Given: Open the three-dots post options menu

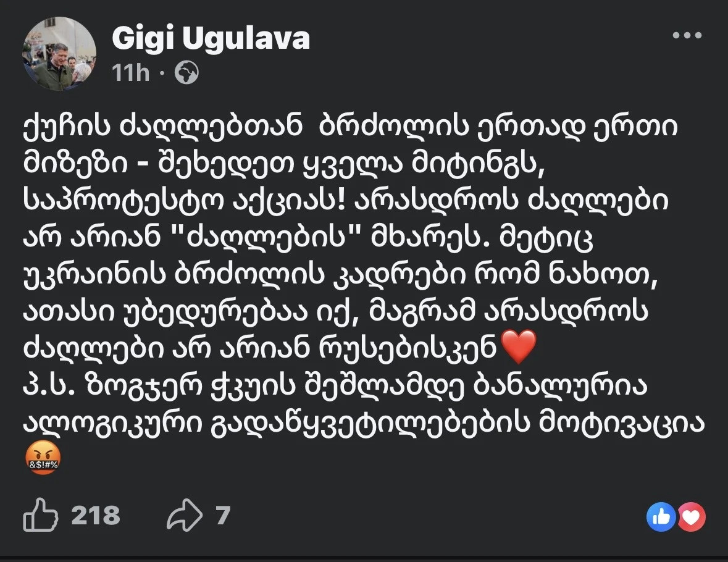Looking at the screenshot, I should click(687, 36).
